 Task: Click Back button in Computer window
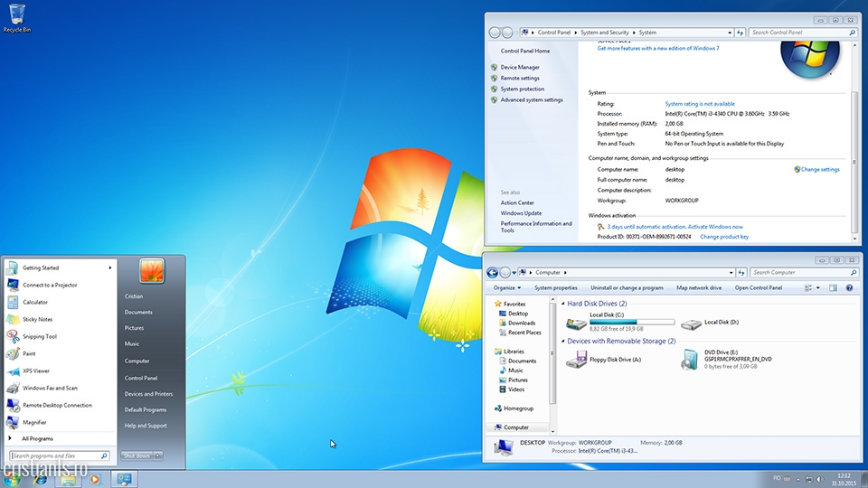[492, 272]
